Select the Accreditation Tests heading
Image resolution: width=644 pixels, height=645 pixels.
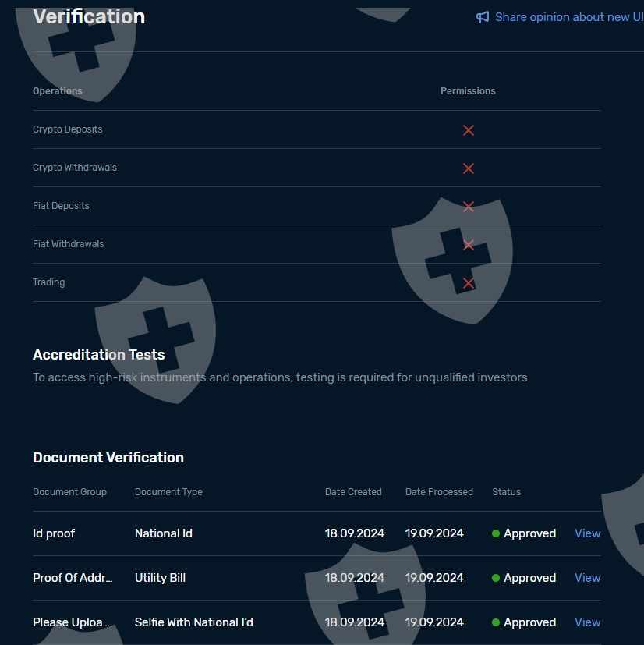coord(99,355)
